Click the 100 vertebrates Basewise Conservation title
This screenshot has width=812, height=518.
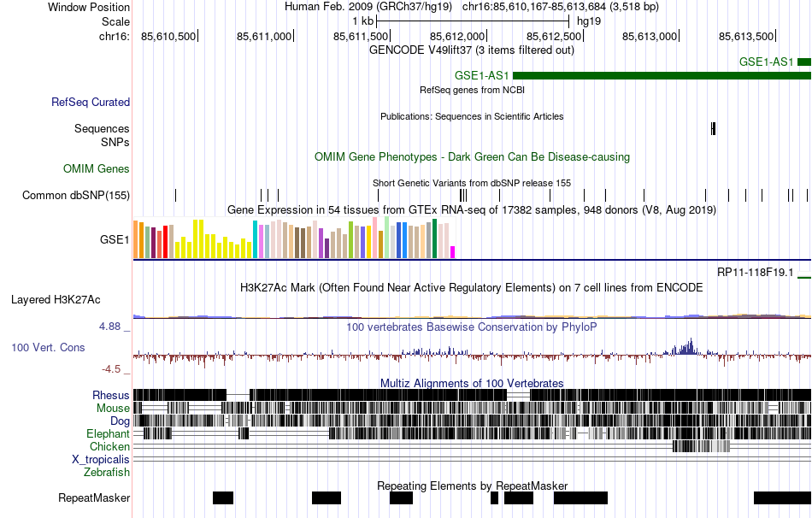click(472, 327)
